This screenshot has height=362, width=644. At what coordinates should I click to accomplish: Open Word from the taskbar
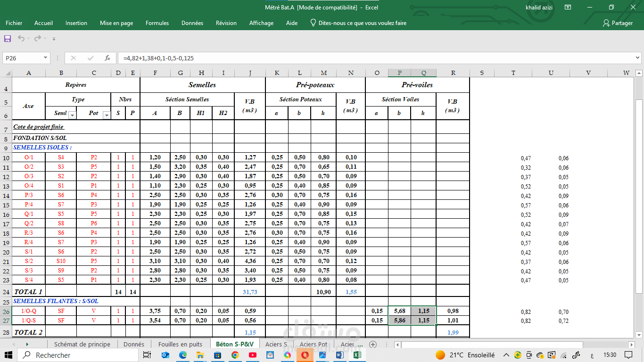click(x=340, y=355)
